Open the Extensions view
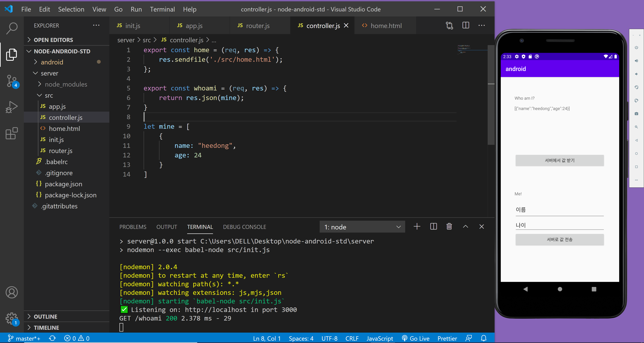 coord(12,133)
